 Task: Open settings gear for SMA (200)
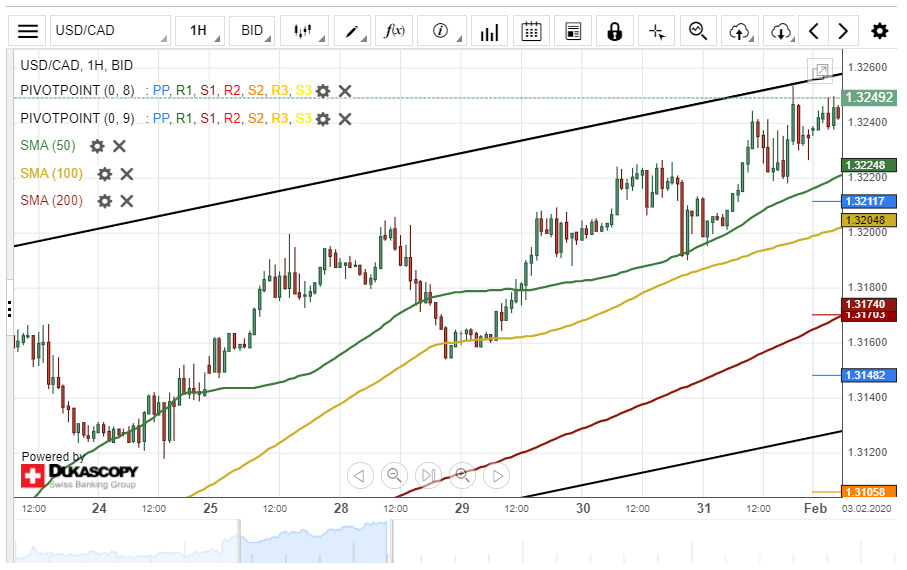105,201
